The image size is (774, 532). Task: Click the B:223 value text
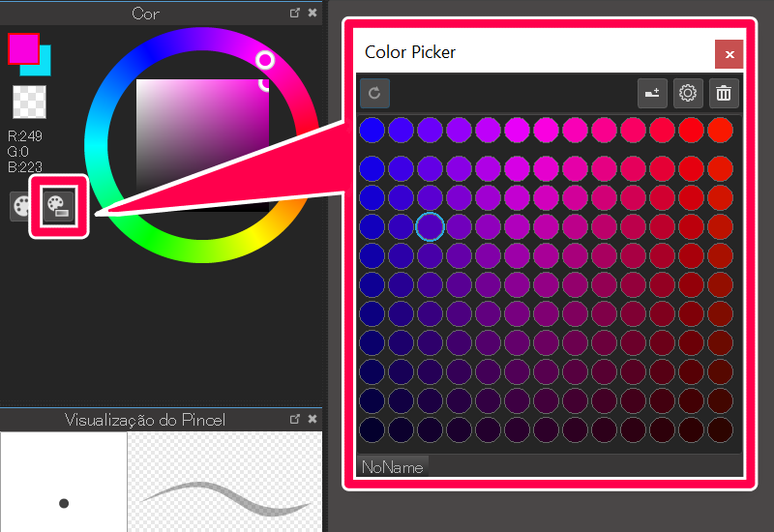pos(25,166)
